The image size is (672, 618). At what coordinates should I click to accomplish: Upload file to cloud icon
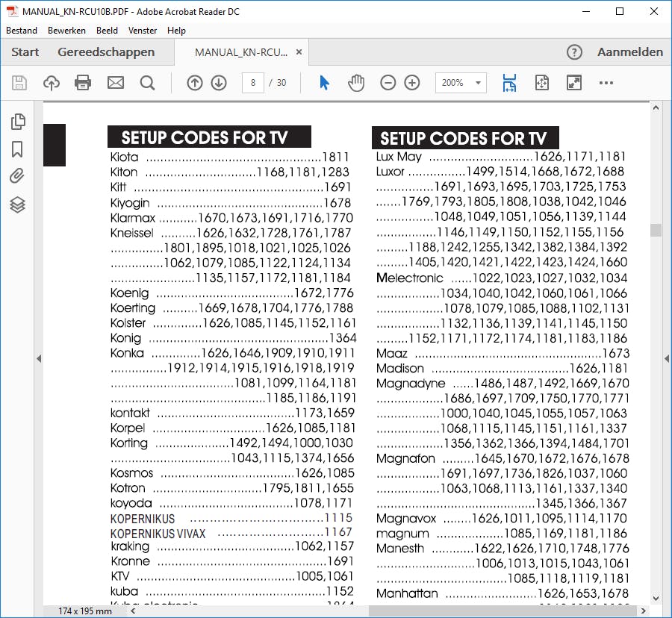tap(52, 83)
